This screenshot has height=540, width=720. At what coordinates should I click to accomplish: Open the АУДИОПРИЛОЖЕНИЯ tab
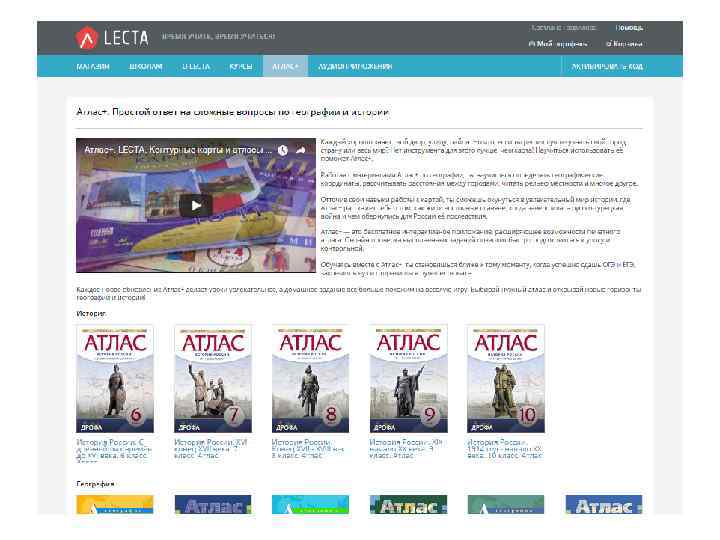[355, 67]
